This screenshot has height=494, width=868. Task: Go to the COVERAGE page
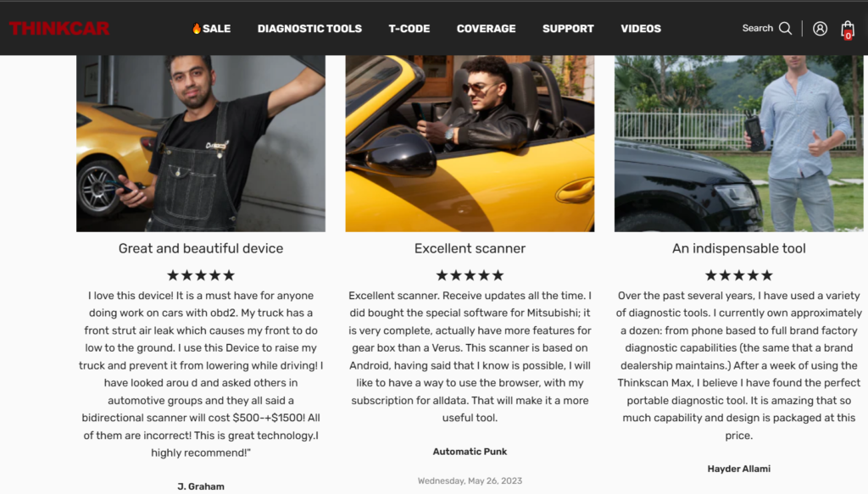click(486, 28)
